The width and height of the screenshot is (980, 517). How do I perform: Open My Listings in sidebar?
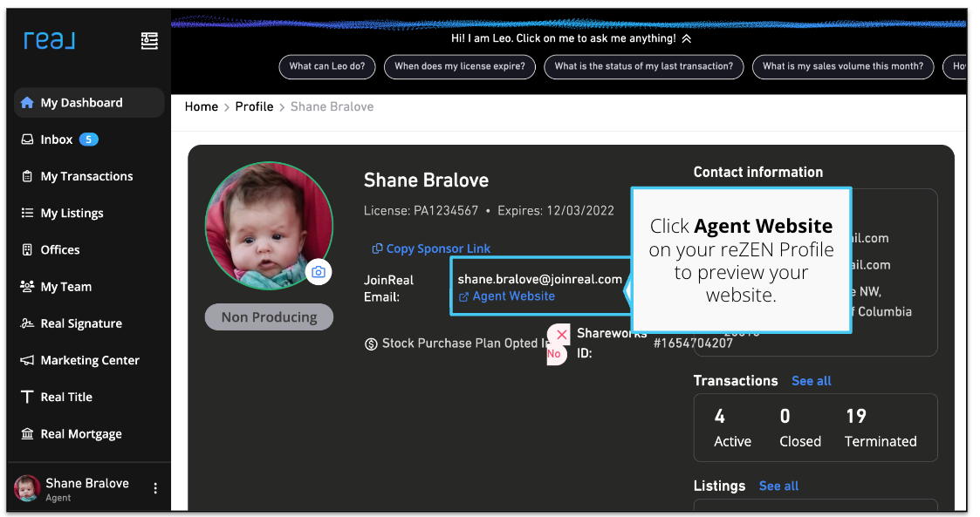(72, 213)
